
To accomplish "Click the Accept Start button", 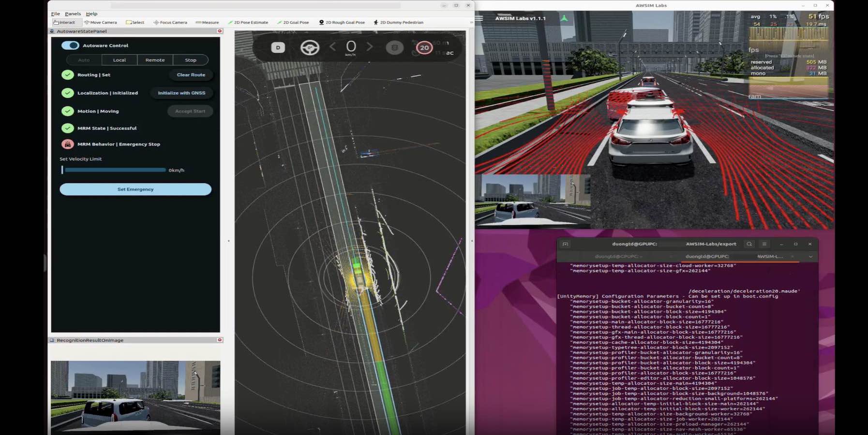I will (x=190, y=111).
